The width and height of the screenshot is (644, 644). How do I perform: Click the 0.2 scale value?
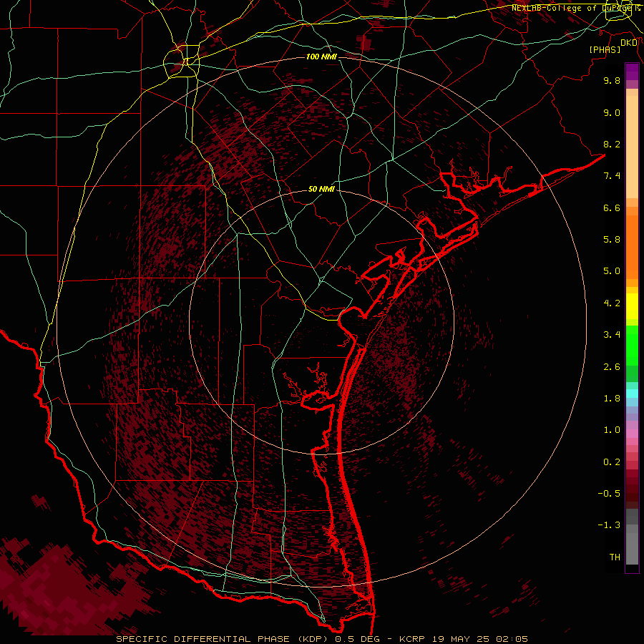[612, 462]
